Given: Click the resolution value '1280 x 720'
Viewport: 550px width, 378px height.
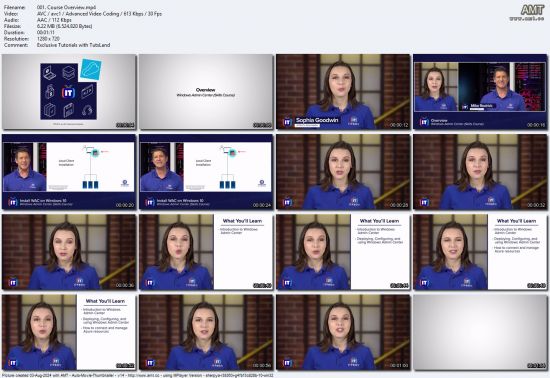Looking at the screenshot, I should tap(48, 39).
